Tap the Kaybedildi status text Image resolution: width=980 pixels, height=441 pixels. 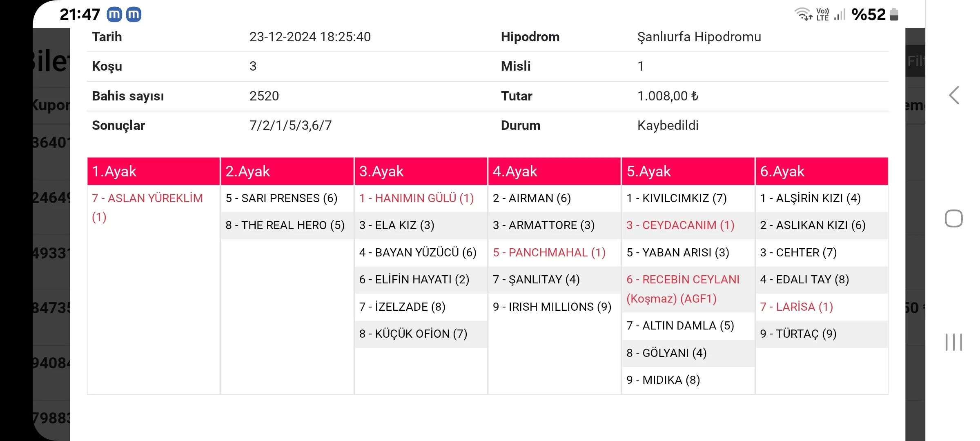coord(668,126)
